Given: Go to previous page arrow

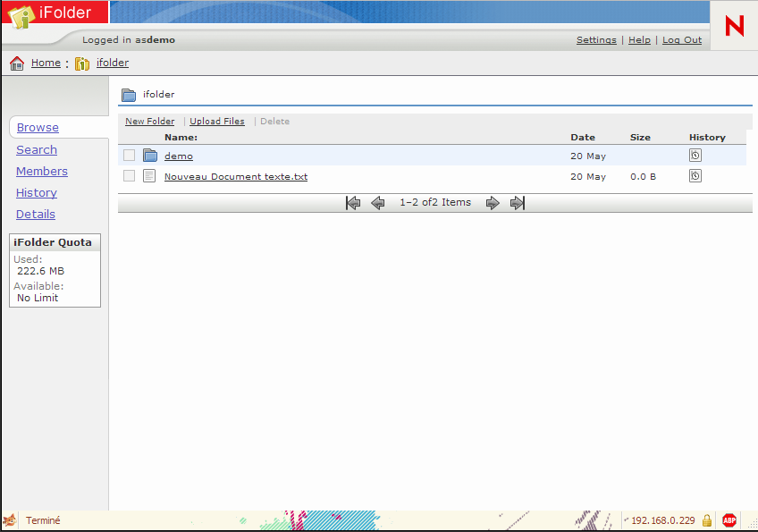Looking at the screenshot, I should [378, 203].
